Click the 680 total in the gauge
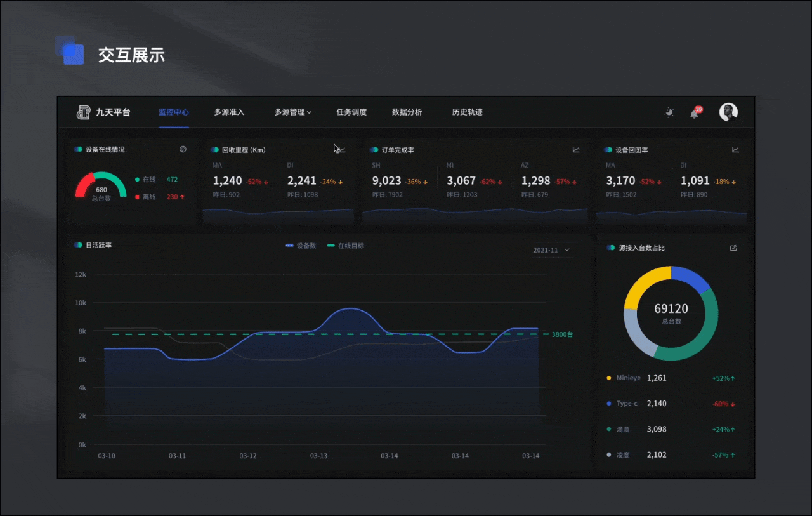 101,190
